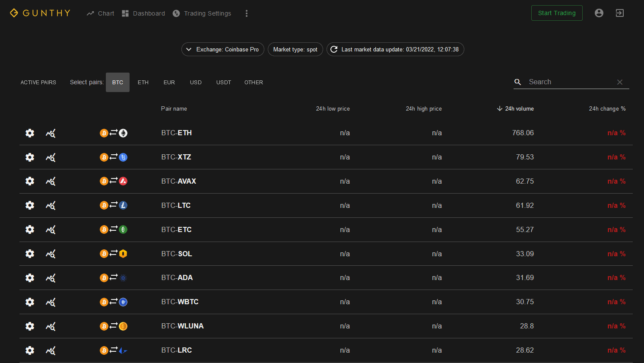This screenshot has height=363, width=644.
Task: Open settings gear for BTC-LTC pair
Action: (x=30, y=206)
